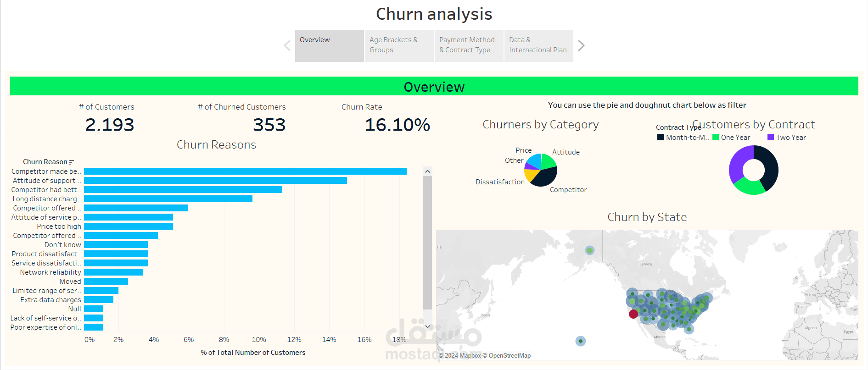Click the Churn Reason column header

click(x=45, y=162)
